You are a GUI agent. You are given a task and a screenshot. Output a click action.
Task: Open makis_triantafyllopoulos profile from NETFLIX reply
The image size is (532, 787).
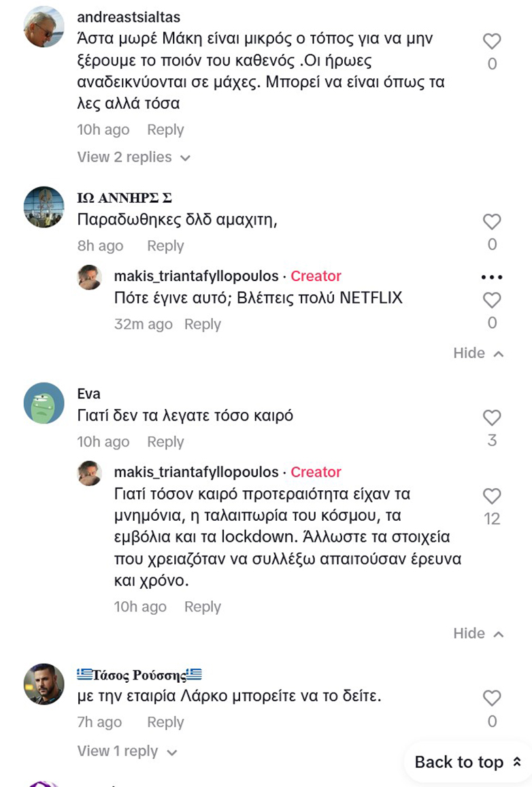(196, 276)
